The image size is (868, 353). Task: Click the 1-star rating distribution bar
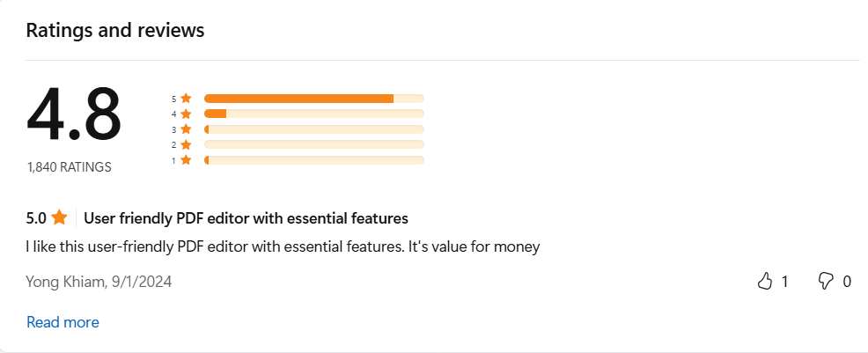[x=314, y=160]
